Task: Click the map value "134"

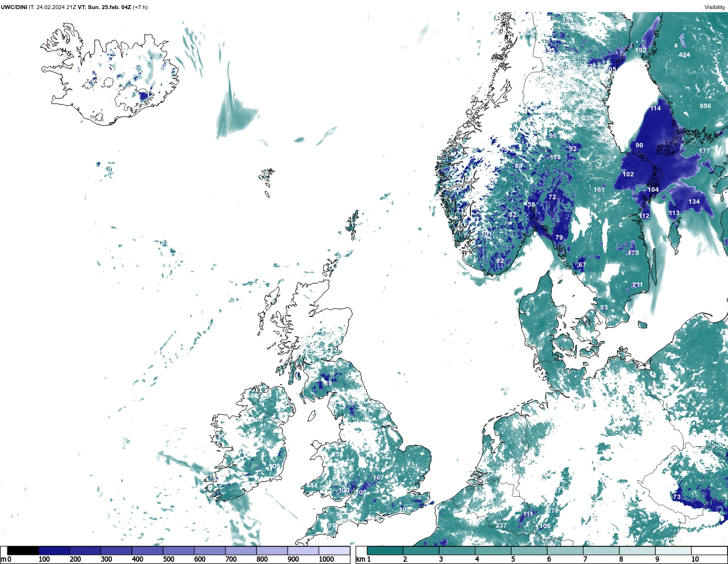Action: click(694, 201)
